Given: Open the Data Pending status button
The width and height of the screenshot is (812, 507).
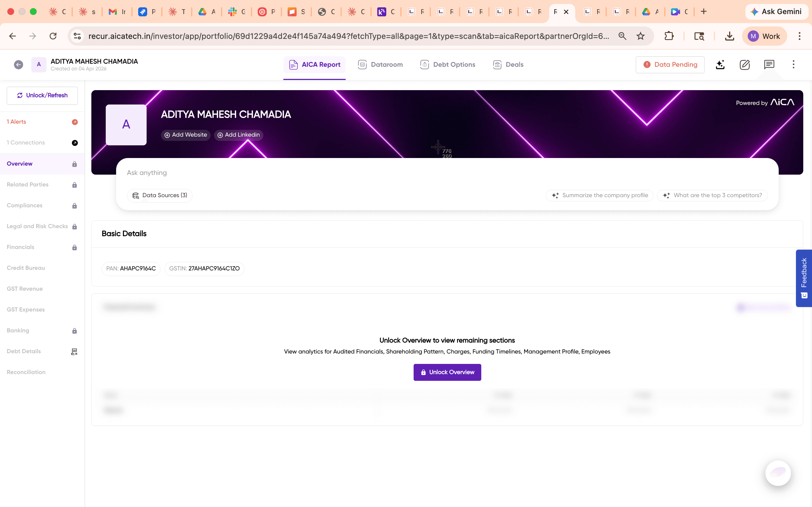Looking at the screenshot, I should click(x=670, y=65).
